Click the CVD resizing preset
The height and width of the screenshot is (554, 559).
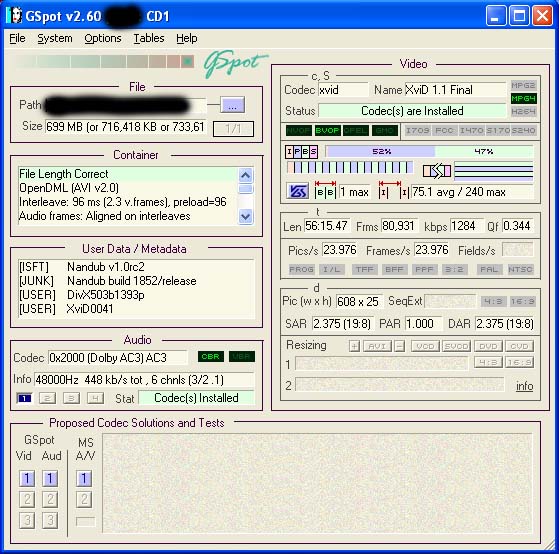[519, 346]
